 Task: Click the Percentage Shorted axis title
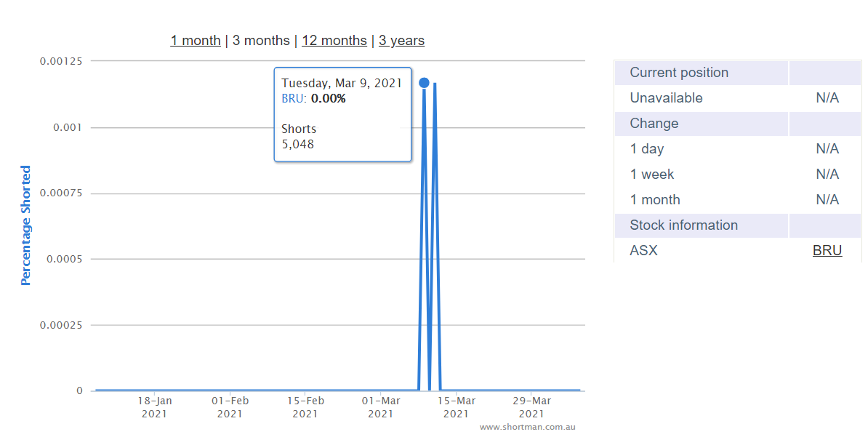coord(25,225)
